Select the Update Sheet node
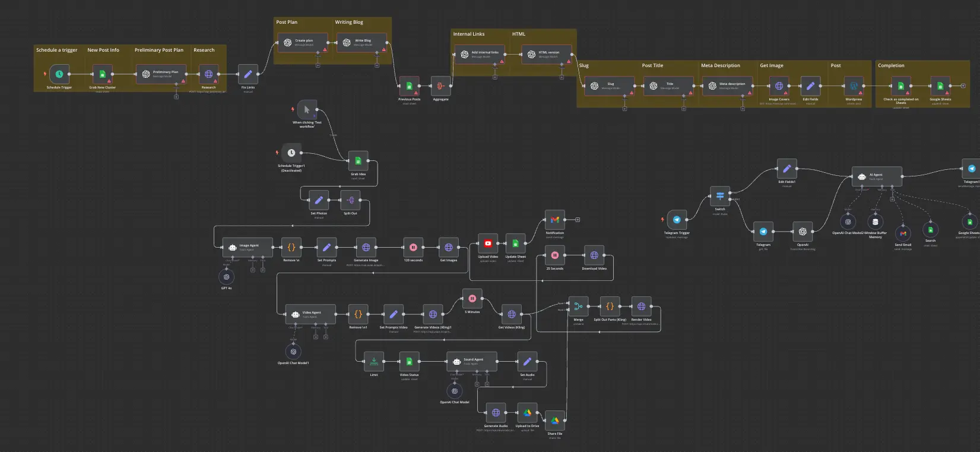This screenshot has width=980, height=452. click(515, 244)
